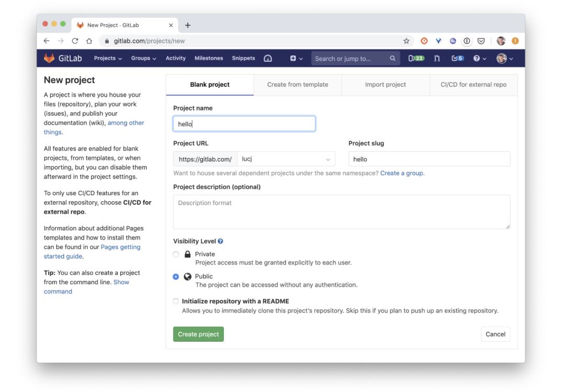Click the Visibility Level help icon

[220, 241]
